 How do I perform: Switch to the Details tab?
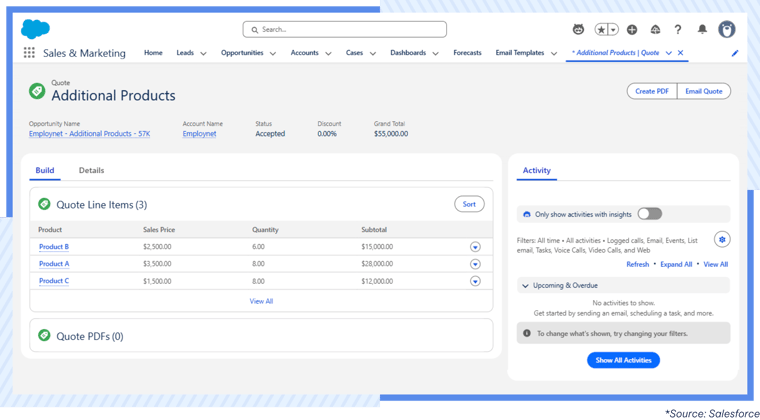[x=92, y=171]
